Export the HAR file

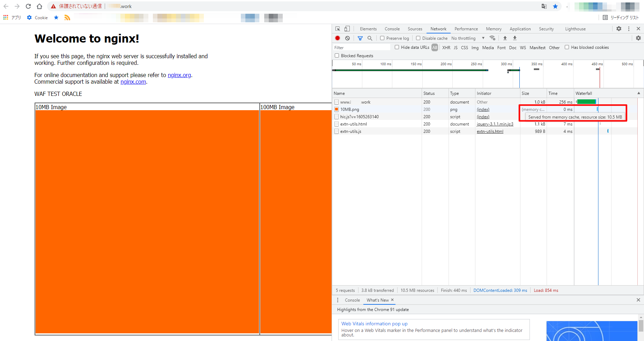(515, 38)
